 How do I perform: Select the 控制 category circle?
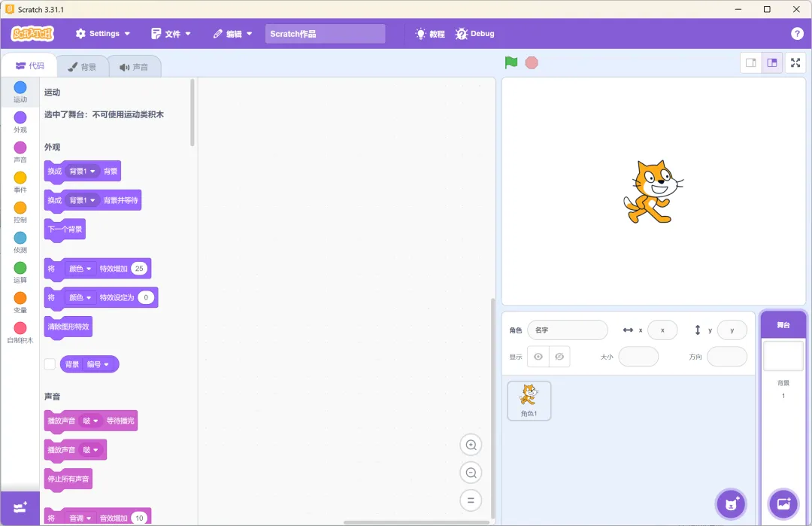click(x=20, y=207)
